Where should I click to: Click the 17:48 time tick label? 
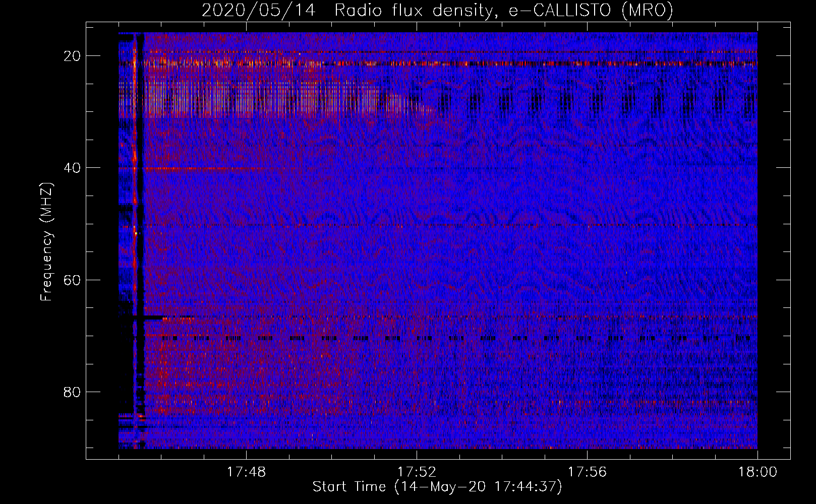[246, 472]
